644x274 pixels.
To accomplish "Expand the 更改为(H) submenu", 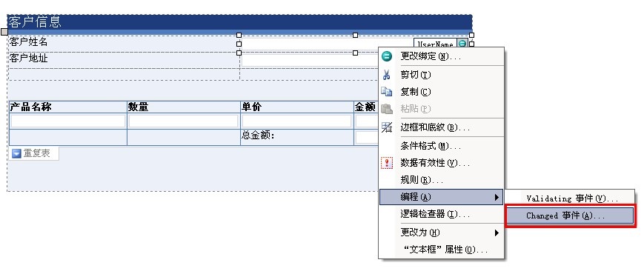I will (441, 233).
